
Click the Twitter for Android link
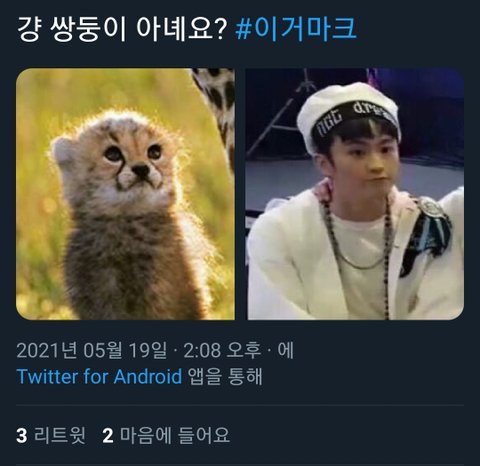99,377
